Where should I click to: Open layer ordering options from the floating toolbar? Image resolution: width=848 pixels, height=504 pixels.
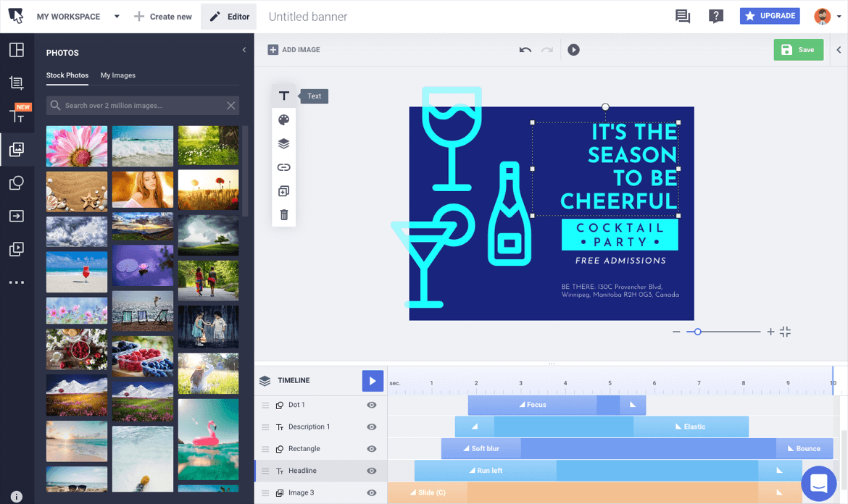(283, 143)
